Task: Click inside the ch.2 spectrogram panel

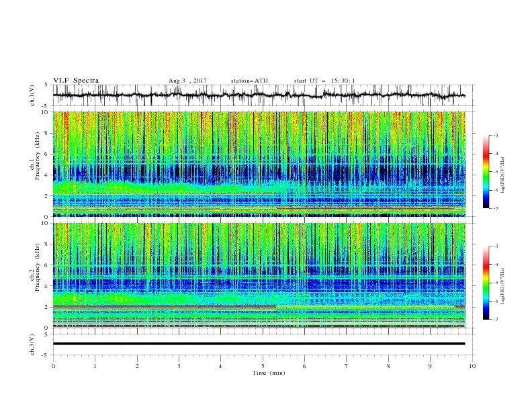Action: (259, 275)
